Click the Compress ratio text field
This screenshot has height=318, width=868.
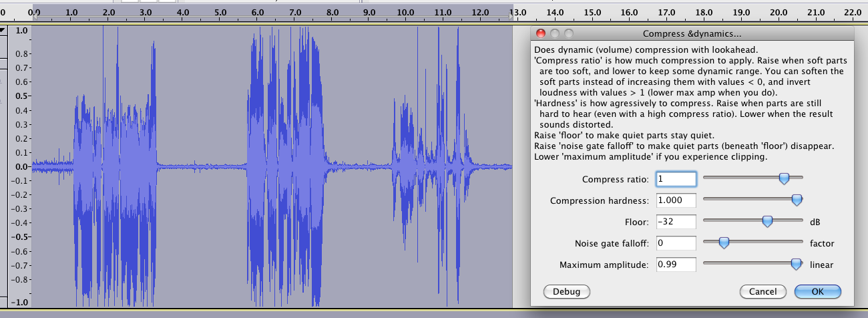(676, 179)
